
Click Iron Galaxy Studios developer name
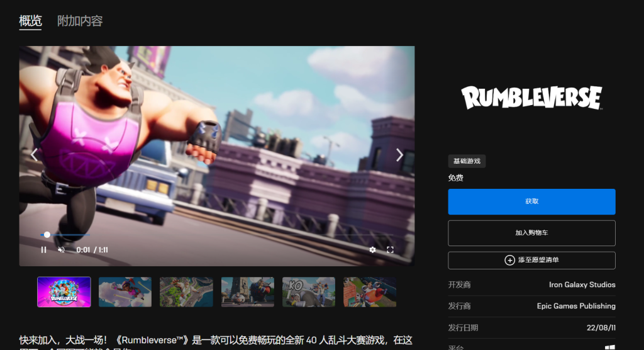coord(582,285)
